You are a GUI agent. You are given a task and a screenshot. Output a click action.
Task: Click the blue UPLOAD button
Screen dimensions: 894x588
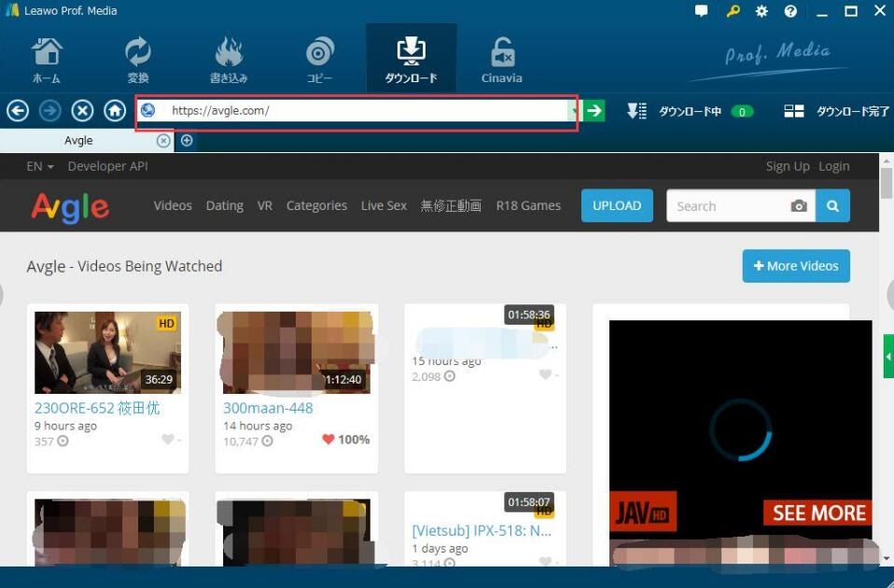(617, 205)
